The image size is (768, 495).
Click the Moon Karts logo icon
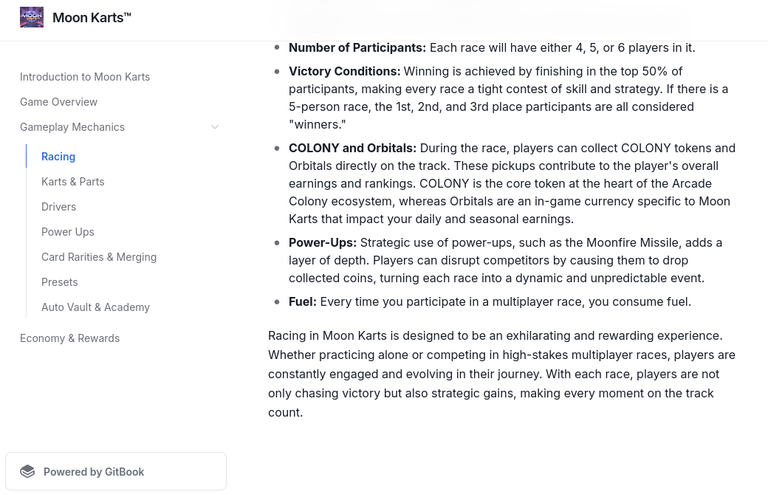click(32, 18)
